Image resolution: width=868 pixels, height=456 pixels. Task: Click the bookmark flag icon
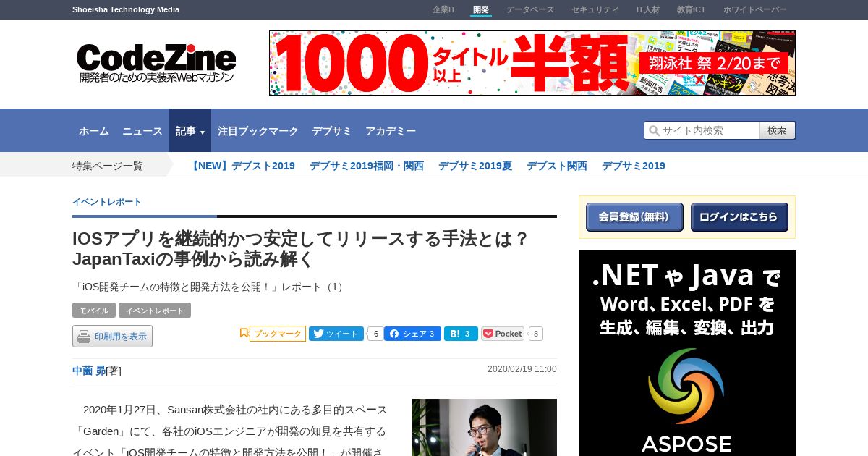[x=244, y=333]
